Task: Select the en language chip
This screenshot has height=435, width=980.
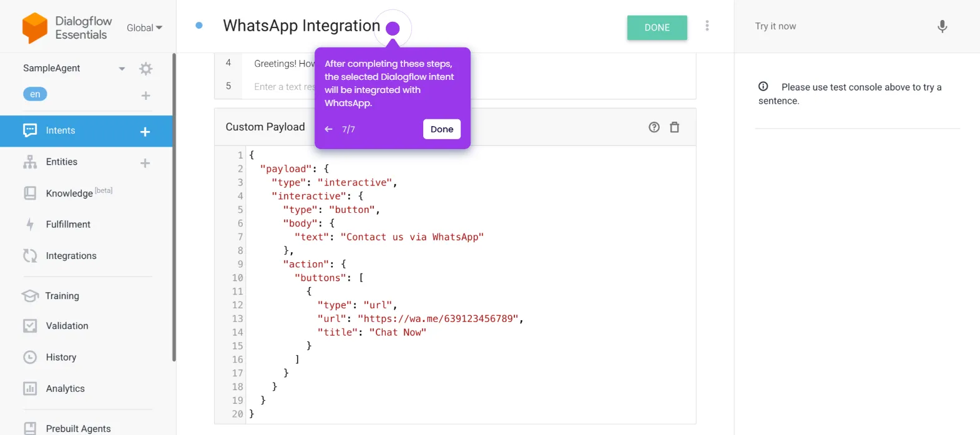Action: (x=35, y=94)
